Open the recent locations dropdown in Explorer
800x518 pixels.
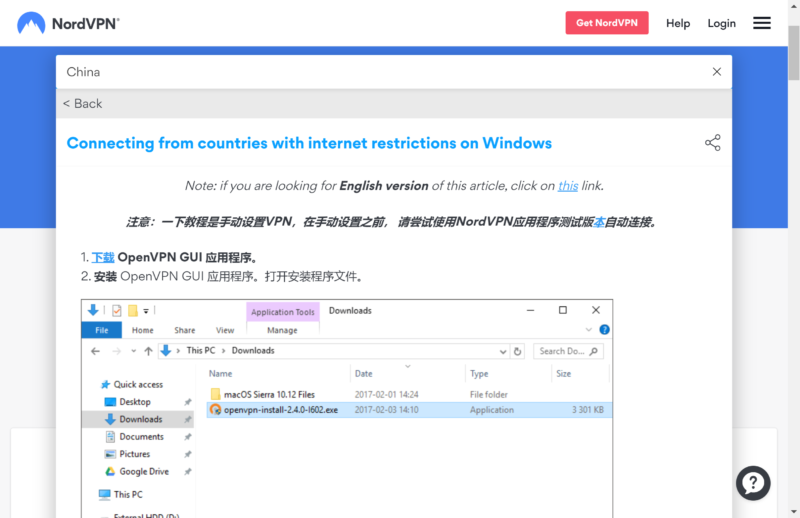click(133, 351)
